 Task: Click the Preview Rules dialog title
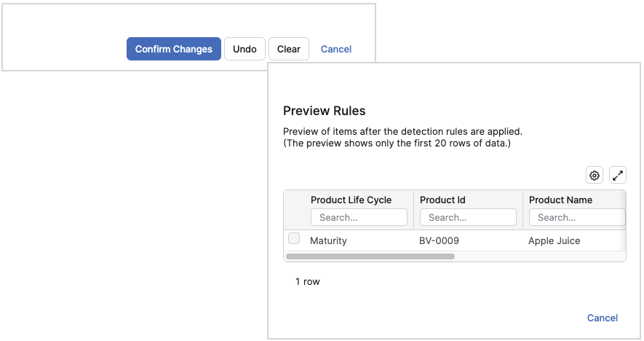tap(324, 111)
